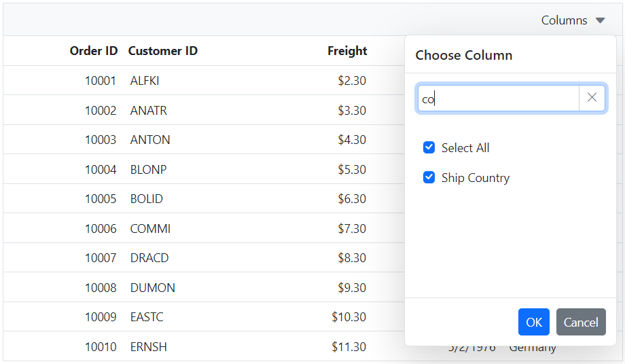Select freight value $3.30

click(x=352, y=110)
